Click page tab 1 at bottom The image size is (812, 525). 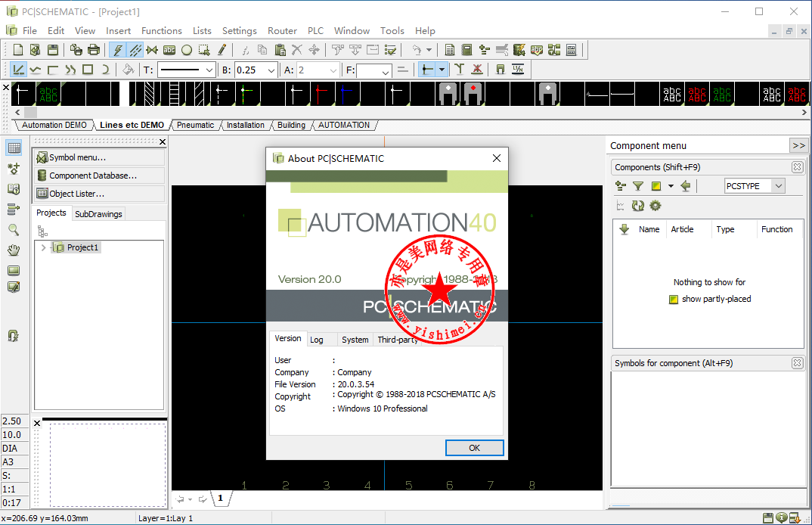(221, 498)
